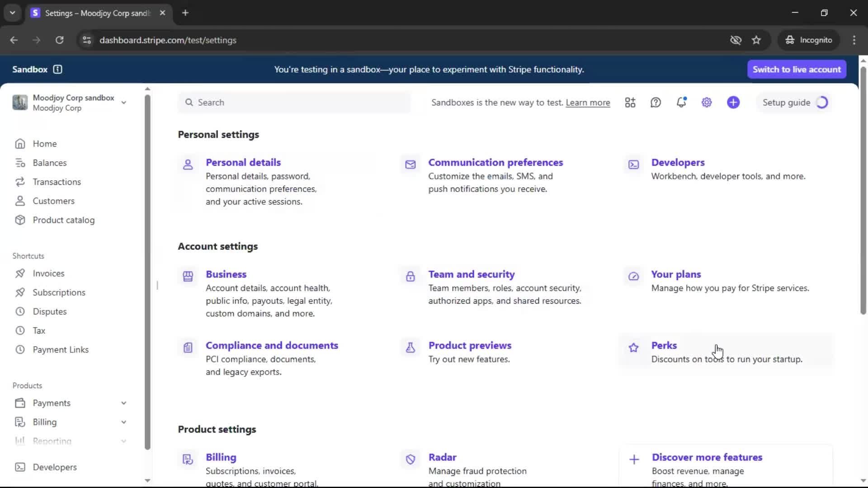Click the Sandbox info icon
The image size is (868, 488).
[x=57, y=69]
